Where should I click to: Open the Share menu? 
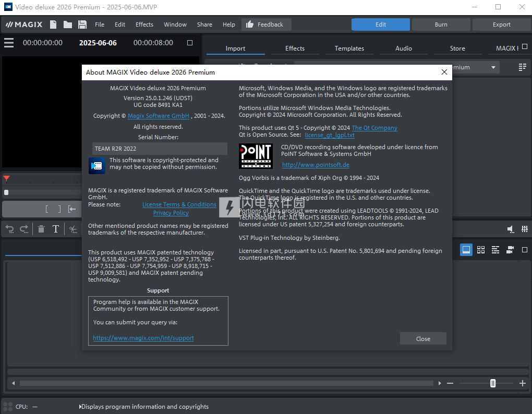click(204, 25)
